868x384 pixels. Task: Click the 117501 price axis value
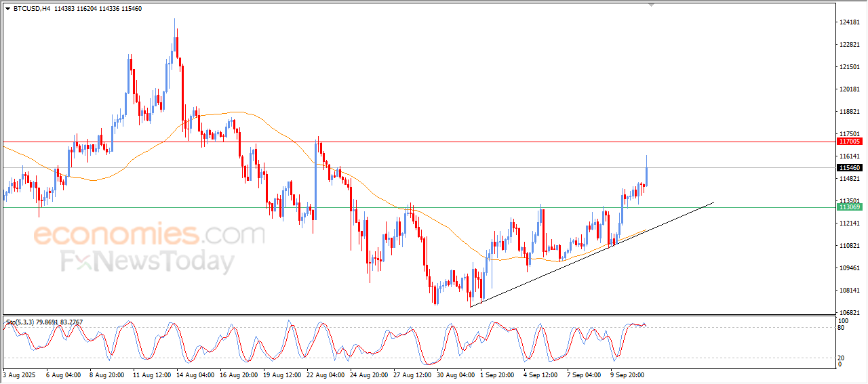pyautogui.click(x=850, y=134)
